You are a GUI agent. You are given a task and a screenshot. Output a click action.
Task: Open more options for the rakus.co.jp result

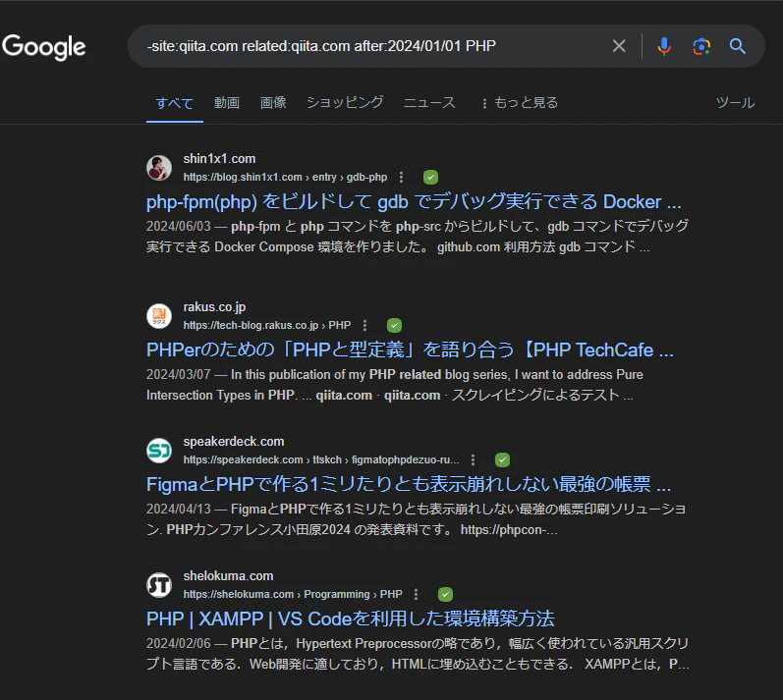365,325
